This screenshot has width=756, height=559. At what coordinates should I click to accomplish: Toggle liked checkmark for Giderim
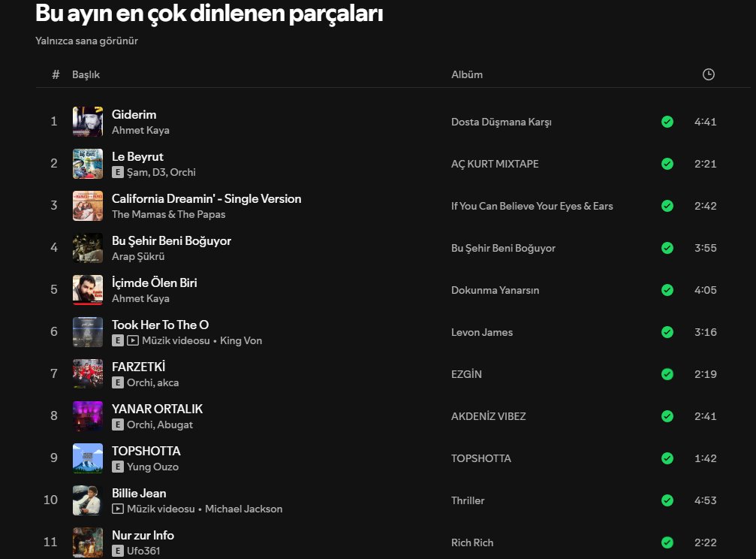[667, 122]
